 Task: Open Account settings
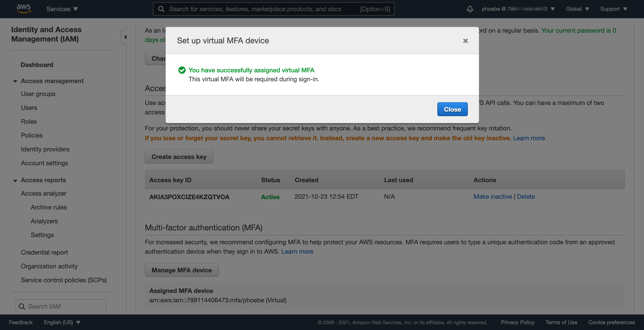(x=44, y=163)
